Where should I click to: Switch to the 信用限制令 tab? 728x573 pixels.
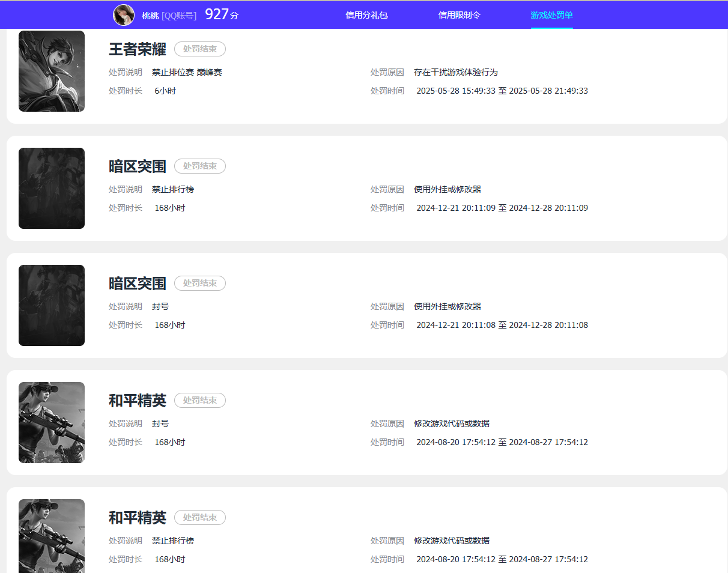[x=460, y=15]
